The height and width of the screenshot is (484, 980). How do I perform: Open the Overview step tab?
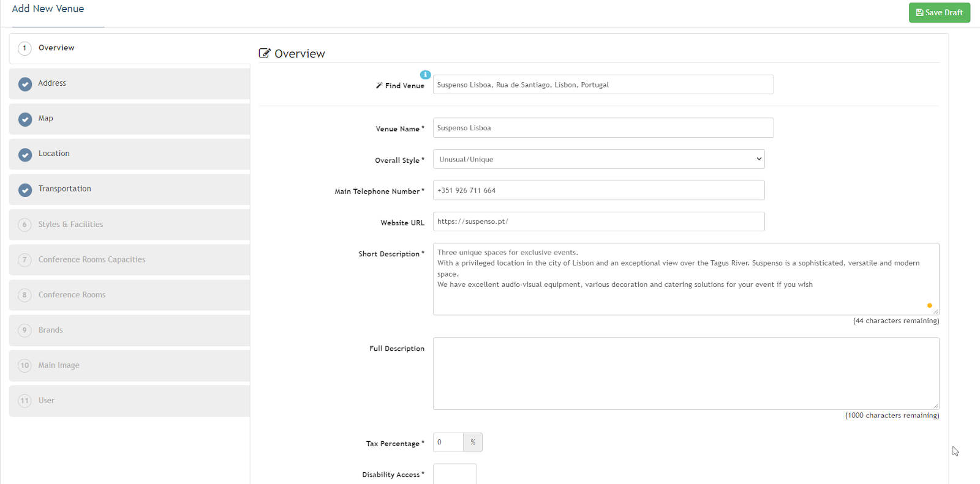point(129,48)
